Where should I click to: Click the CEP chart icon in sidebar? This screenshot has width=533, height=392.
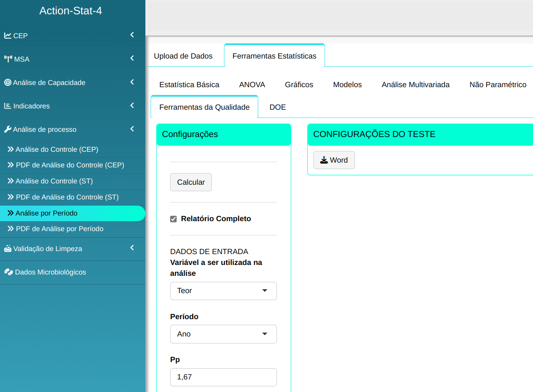pyautogui.click(x=8, y=36)
